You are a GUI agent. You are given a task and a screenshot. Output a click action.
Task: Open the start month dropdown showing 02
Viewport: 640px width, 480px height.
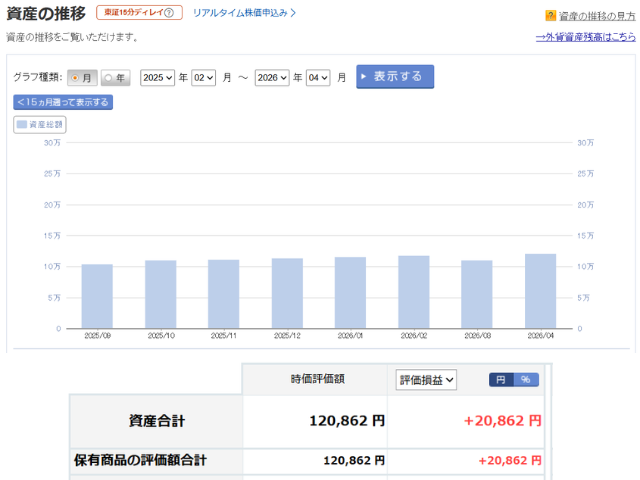point(203,77)
